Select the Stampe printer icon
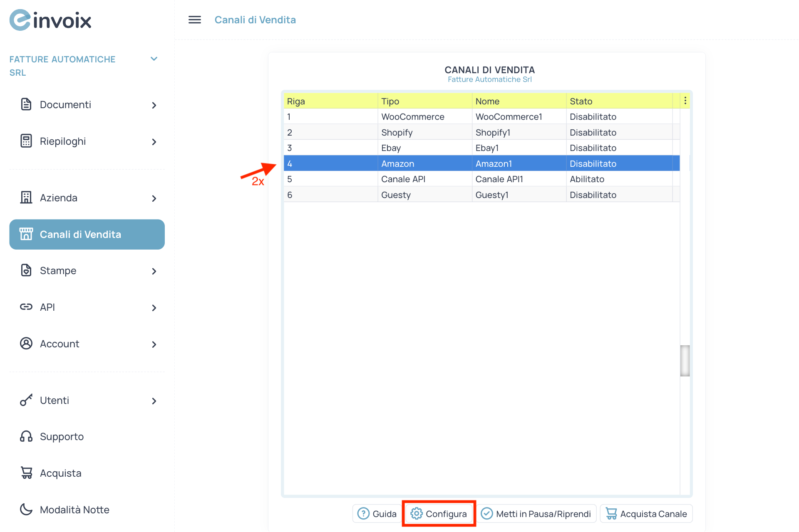The image size is (799, 532). click(x=26, y=270)
